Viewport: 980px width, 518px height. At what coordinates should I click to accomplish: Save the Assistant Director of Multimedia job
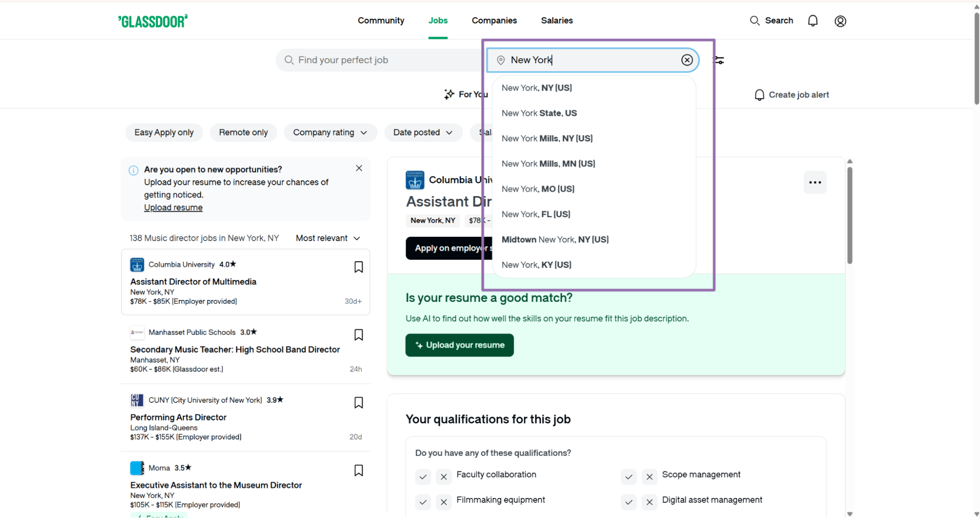click(358, 267)
